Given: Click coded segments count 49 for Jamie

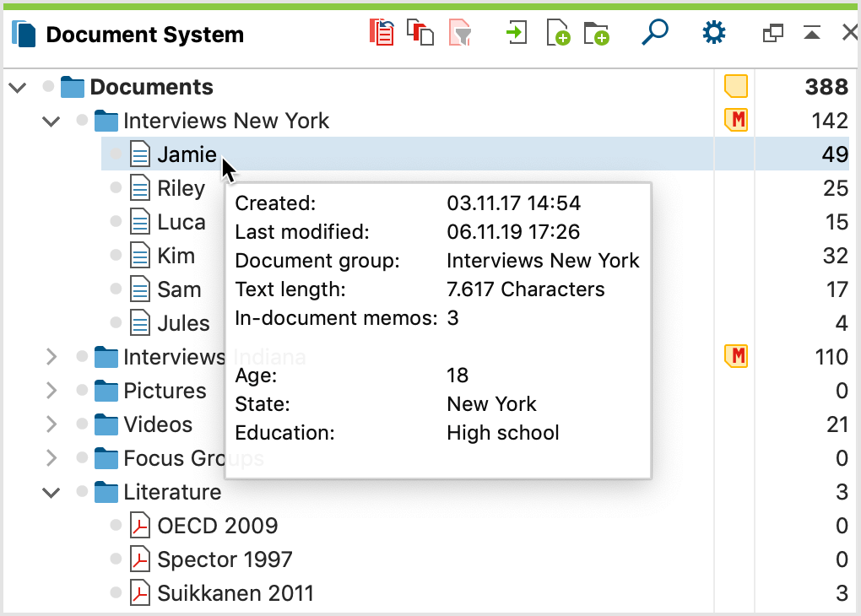Looking at the screenshot, I should 835,154.
